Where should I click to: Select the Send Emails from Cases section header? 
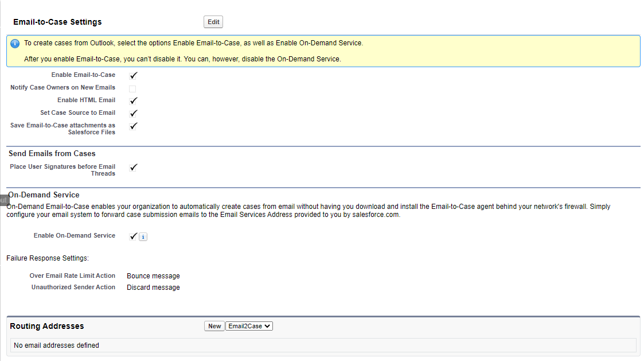click(x=51, y=153)
